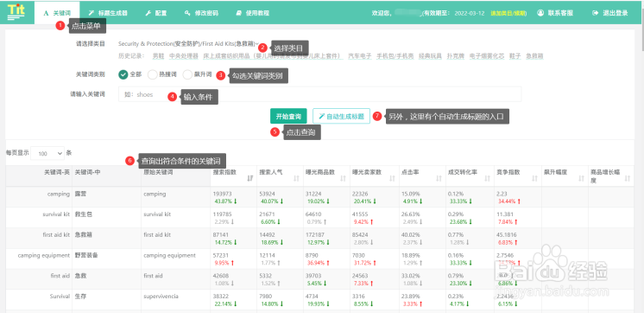Open the 关键词 tab
The height and width of the screenshot is (313, 644).
tap(57, 13)
